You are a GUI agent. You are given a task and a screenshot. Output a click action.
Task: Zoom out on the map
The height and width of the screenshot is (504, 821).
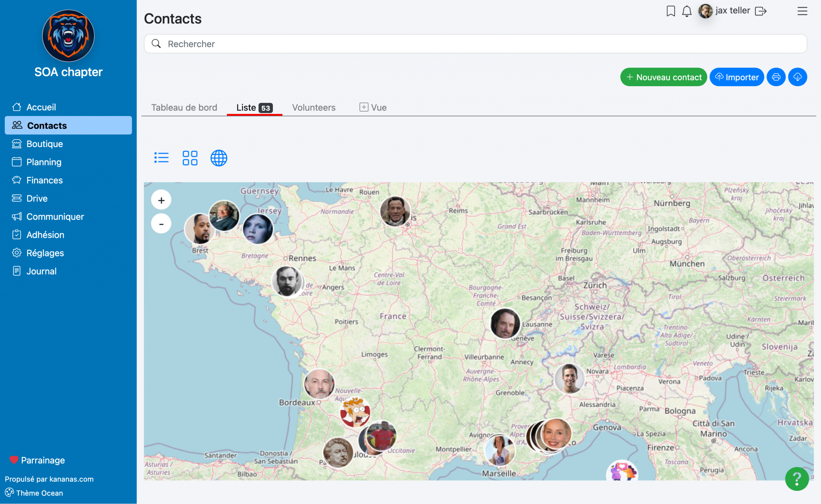pos(161,224)
